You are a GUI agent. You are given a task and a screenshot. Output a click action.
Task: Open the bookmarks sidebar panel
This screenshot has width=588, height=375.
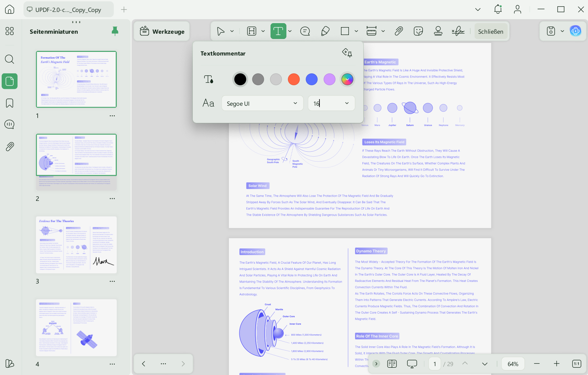coord(10,103)
